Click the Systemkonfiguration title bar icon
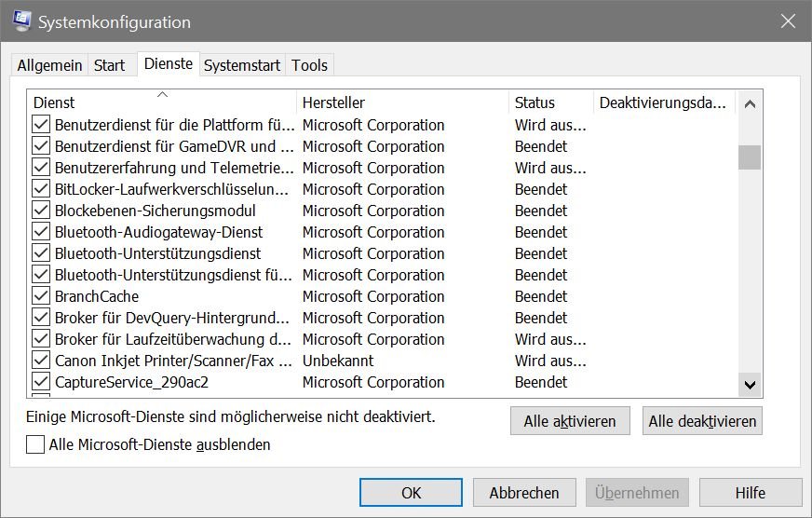This screenshot has width=812, height=518. 21,21
